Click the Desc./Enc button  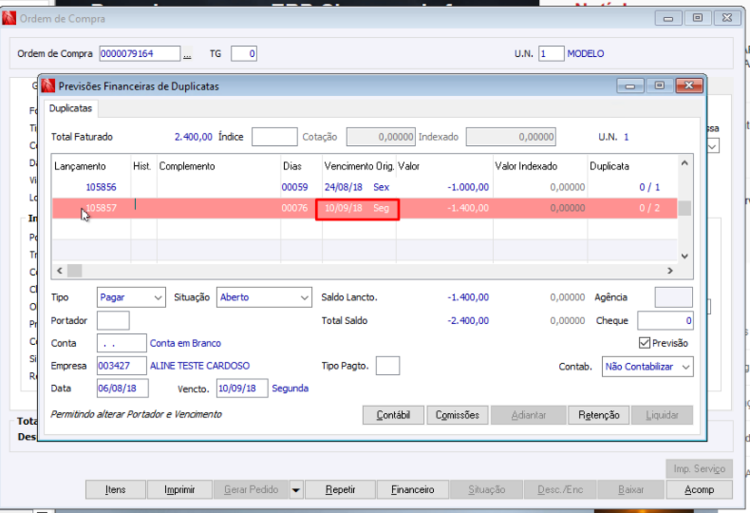(560, 490)
